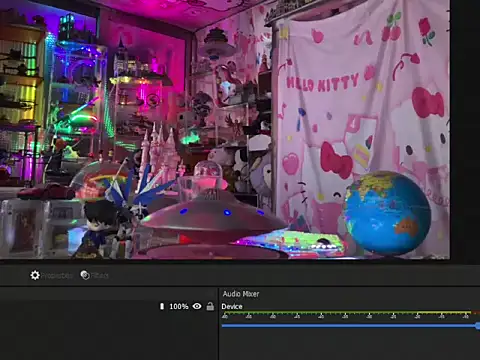Toggle the lock icon on the source
Image resolution: width=480 pixels, height=360 pixels.
[210, 306]
